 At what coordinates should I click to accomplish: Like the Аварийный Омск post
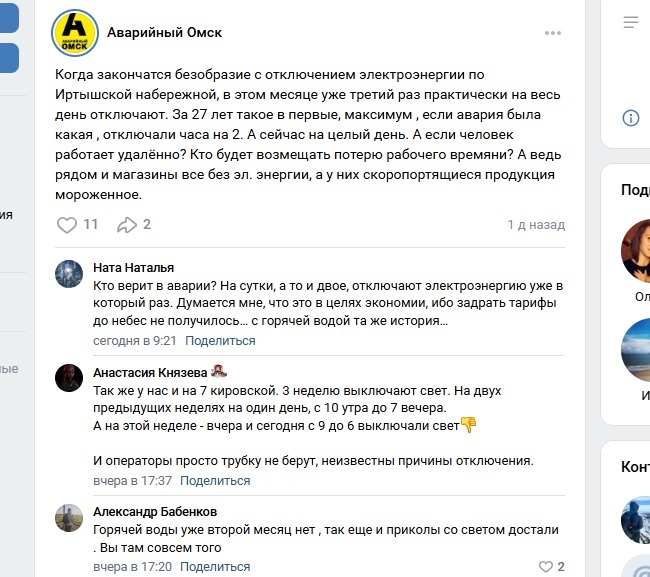[x=67, y=225]
